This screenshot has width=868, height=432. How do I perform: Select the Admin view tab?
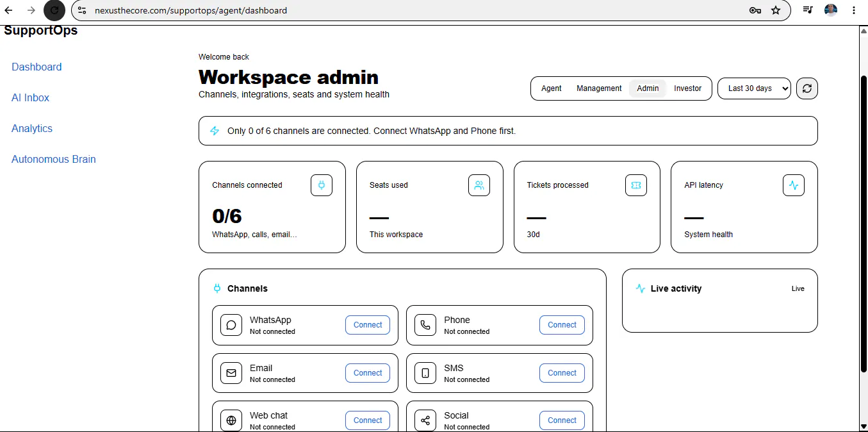[x=648, y=88]
